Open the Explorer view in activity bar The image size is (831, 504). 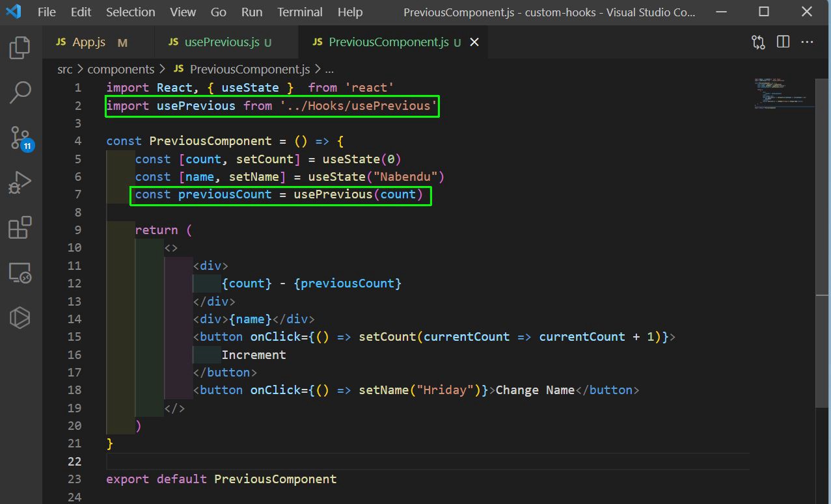tap(20, 47)
